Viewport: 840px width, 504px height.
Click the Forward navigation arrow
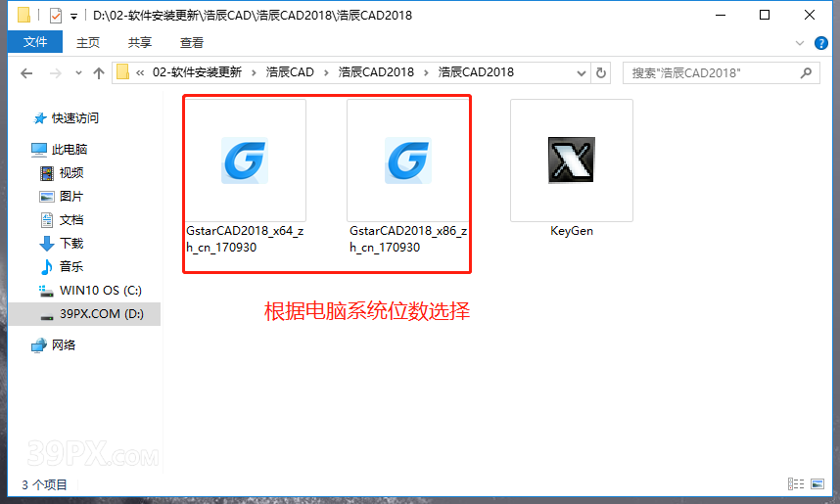55,72
